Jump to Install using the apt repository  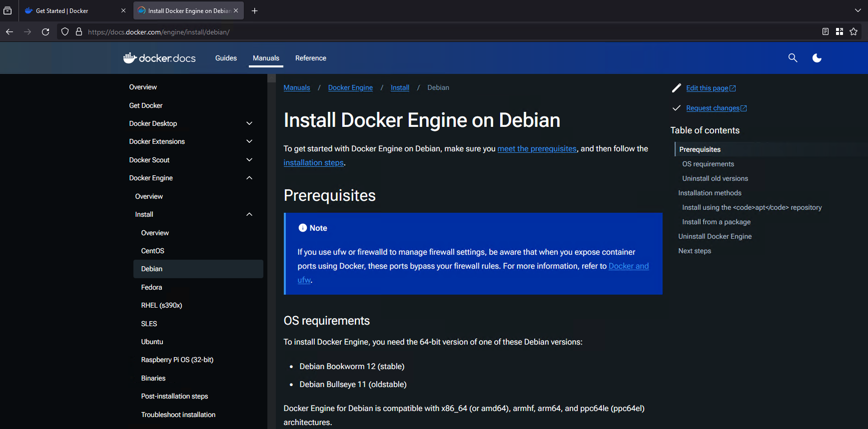coord(752,207)
